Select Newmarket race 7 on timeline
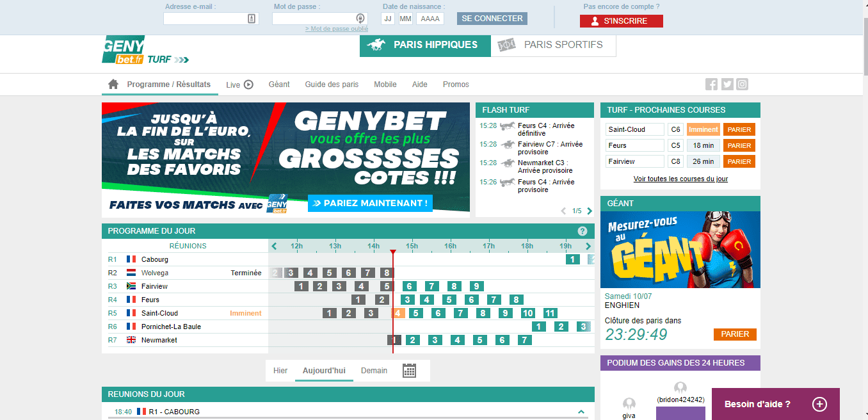Image resolution: width=868 pixels, height=420 pixels. click(x=525, y=340)
